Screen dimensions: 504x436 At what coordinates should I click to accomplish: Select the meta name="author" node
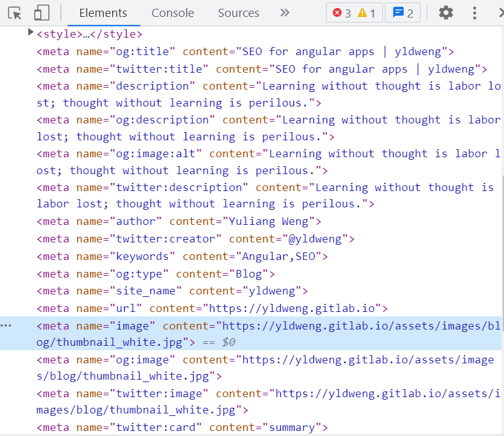pyautogui.click(x=179, y=221)
